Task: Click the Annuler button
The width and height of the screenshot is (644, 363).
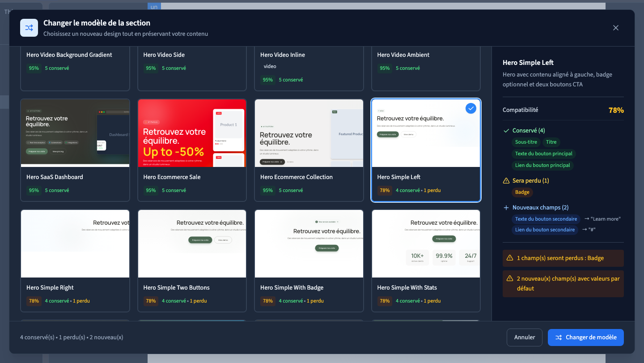Action: (525, 337)
